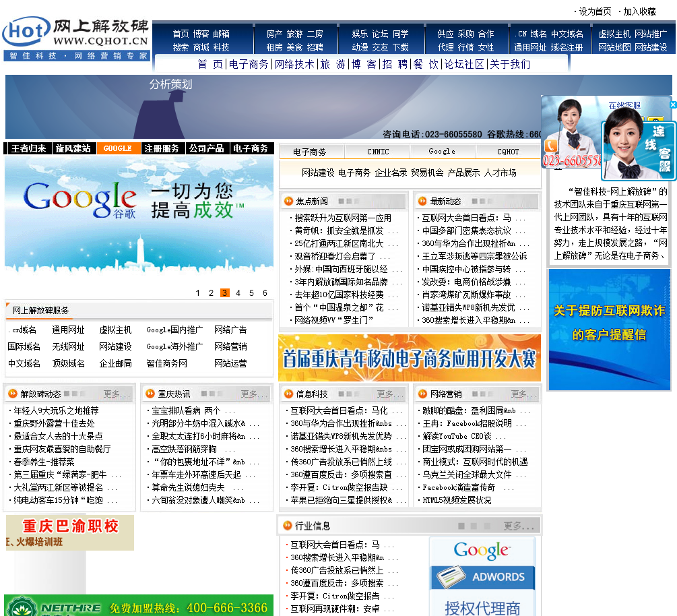Close the floating online customer service widget
Viewport: 677px width, 616px height.
(x=673, y=104)
